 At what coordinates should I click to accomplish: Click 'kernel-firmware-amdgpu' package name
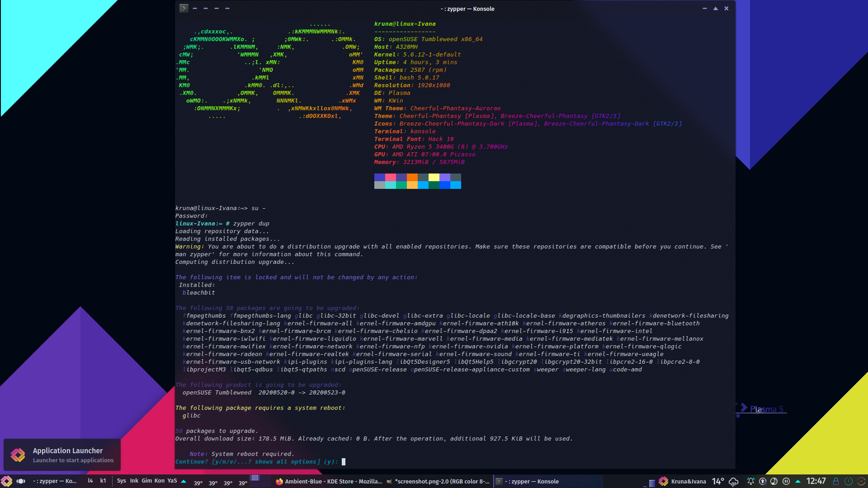click(396, 324)
